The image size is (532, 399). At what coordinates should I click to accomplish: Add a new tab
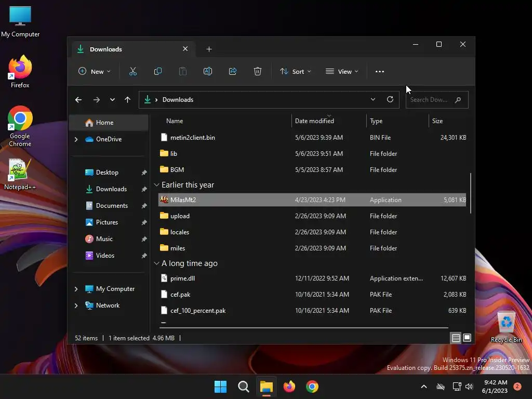click(x=209, y=49)
